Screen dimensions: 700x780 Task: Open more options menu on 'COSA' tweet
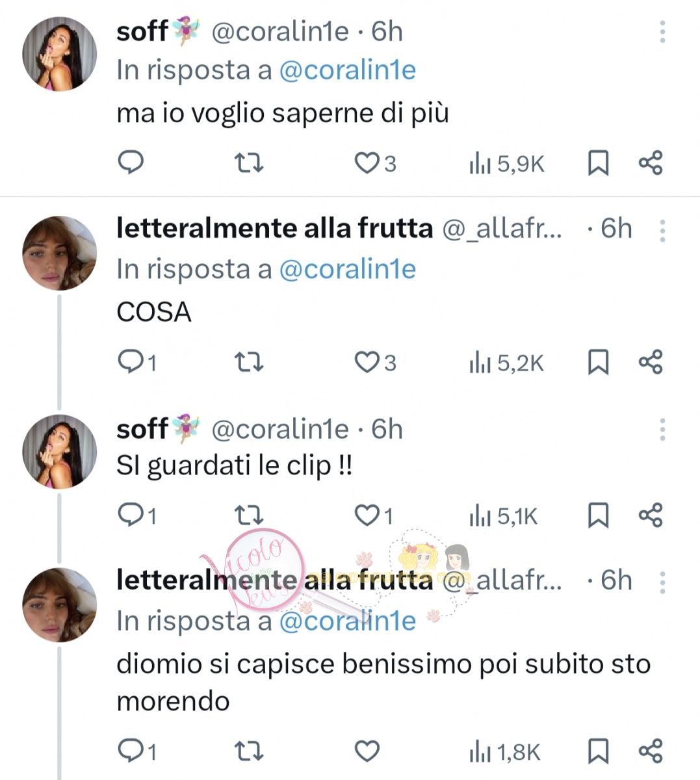[662, 230]
